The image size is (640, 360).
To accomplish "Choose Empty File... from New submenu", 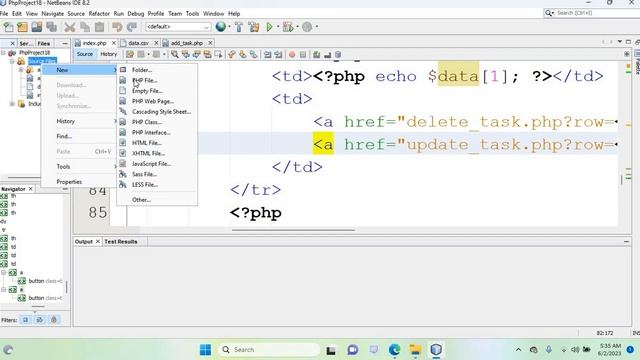I will pyautogui.click(x=157, y=91).
